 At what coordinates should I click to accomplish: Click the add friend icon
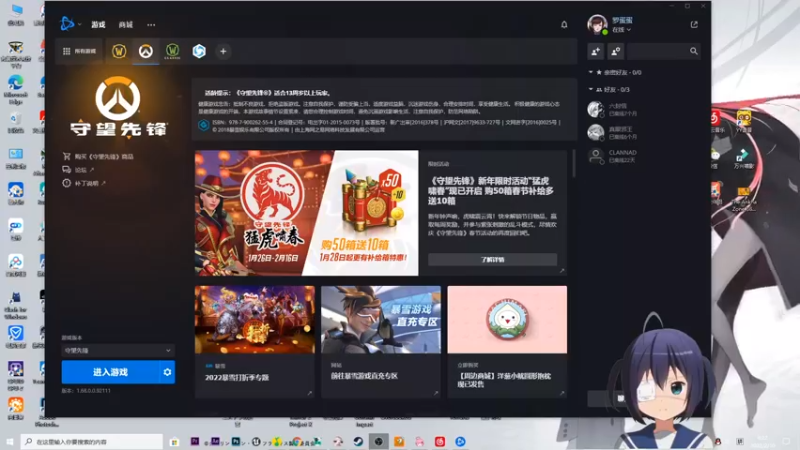(595, 51)
